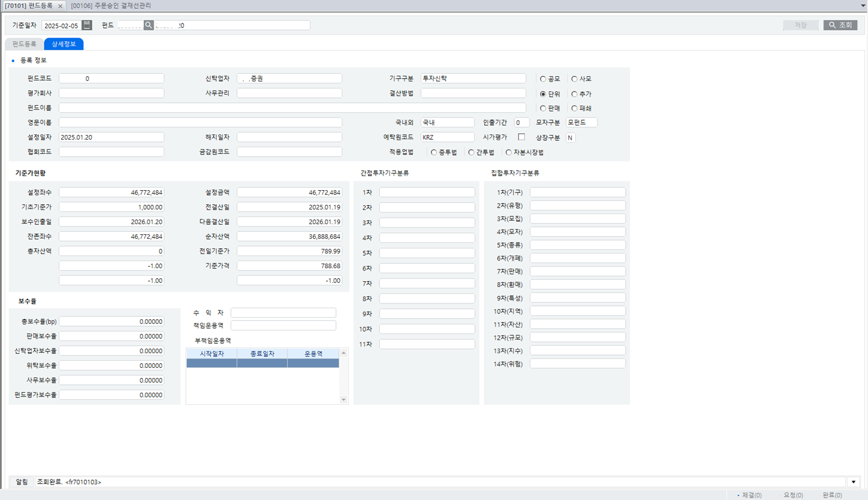Image resolution: width=868 pixels, height=500 pixels.
Task: Click the 간접투자기구분류 1차 field
Action: click(x=427, y=192)
